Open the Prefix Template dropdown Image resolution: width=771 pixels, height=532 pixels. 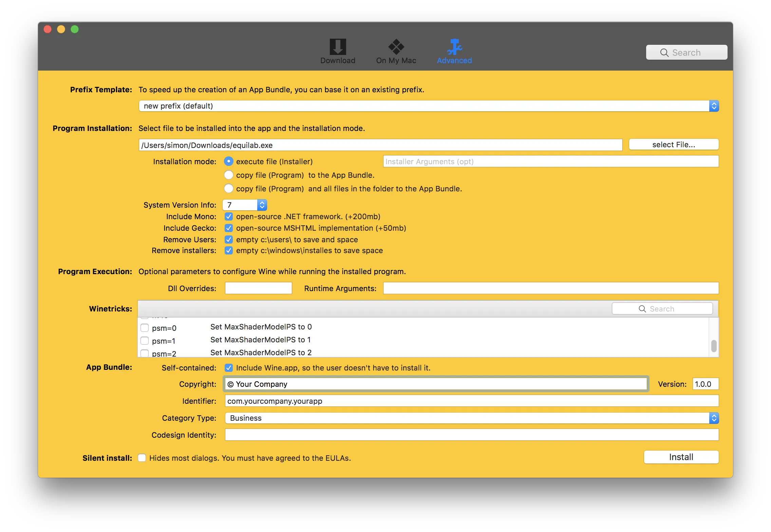pyautogui.click(x=714, y=106)
